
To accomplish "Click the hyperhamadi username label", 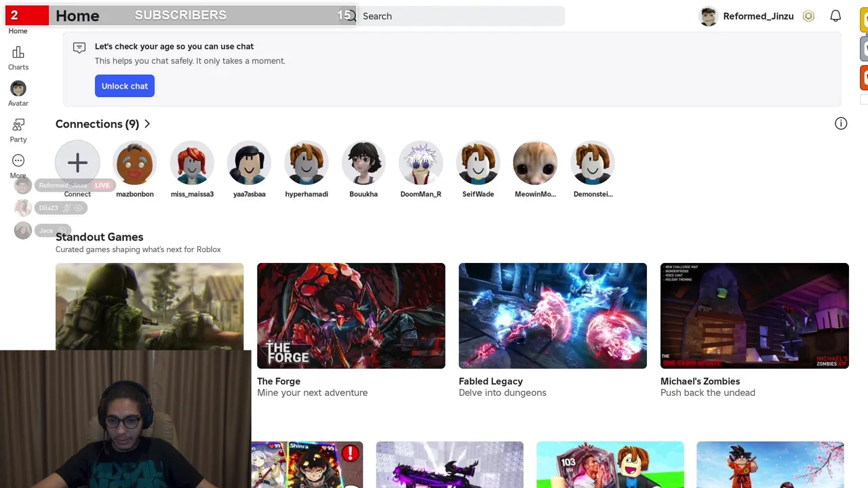I will pyautogui.click(x=307, y=194).
